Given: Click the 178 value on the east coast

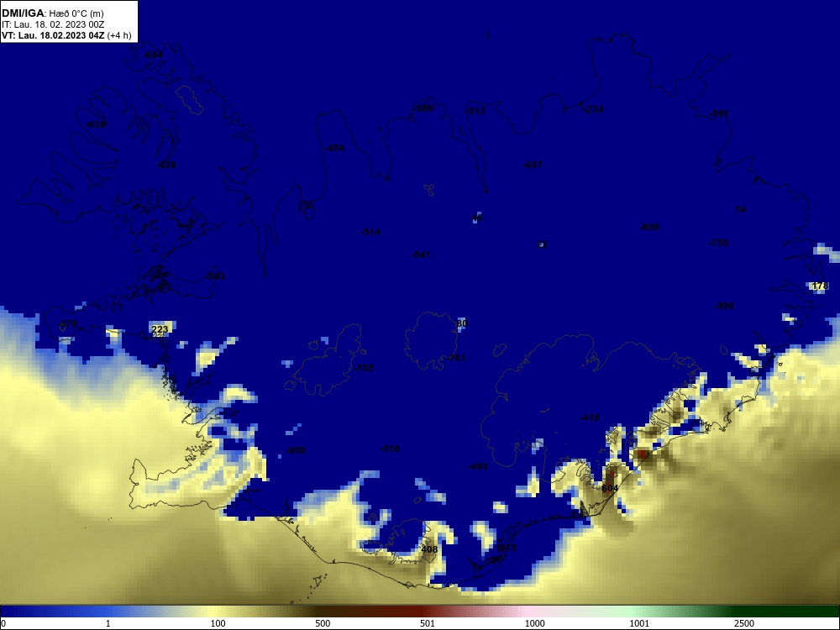Looking at the screenshot, I should [819, 286].
